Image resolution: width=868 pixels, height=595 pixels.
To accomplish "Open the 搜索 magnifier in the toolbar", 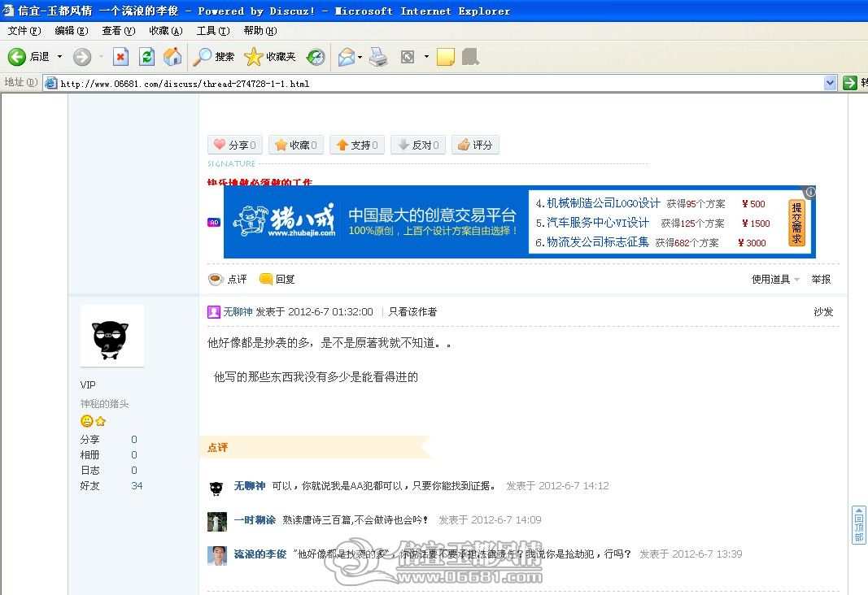I will click(213, 56).
